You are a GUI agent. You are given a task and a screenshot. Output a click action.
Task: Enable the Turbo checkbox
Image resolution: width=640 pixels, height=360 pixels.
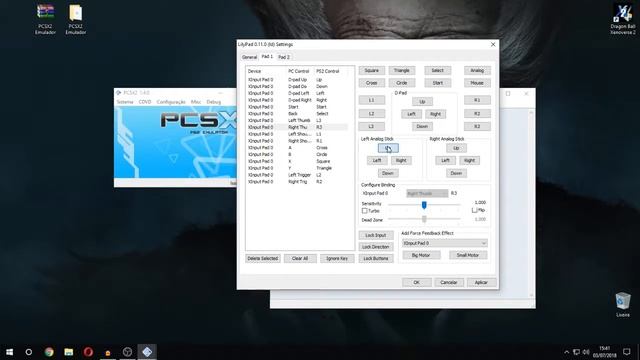click(x=364, y=211)
